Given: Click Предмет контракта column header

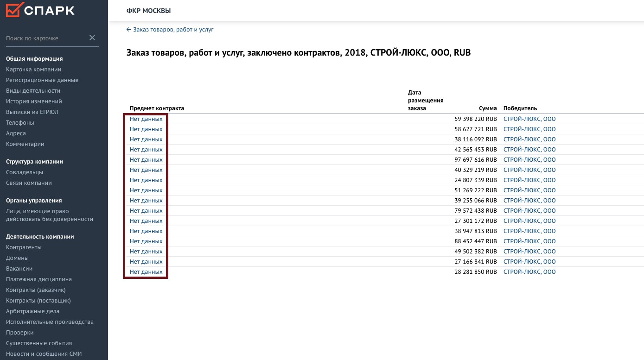Looking at the screenshot, I should [157, 108].
